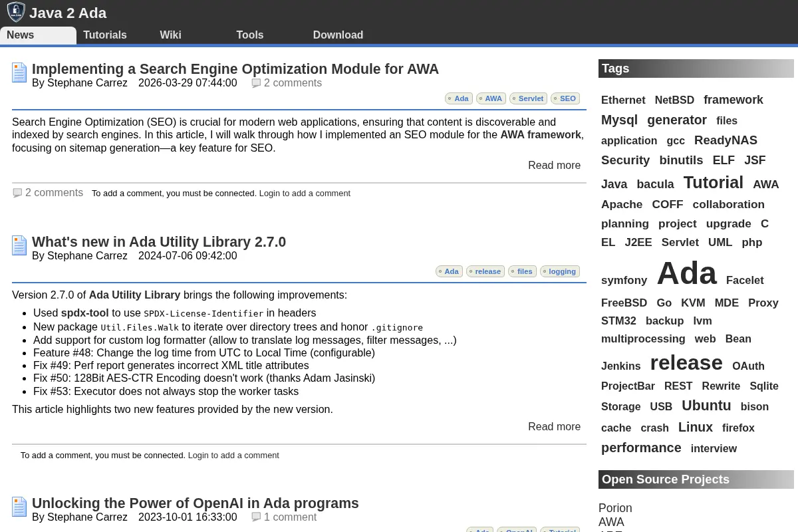Open the large Ada tag in tag cloud
The image size is (798, 532).
tap(686, 273)
